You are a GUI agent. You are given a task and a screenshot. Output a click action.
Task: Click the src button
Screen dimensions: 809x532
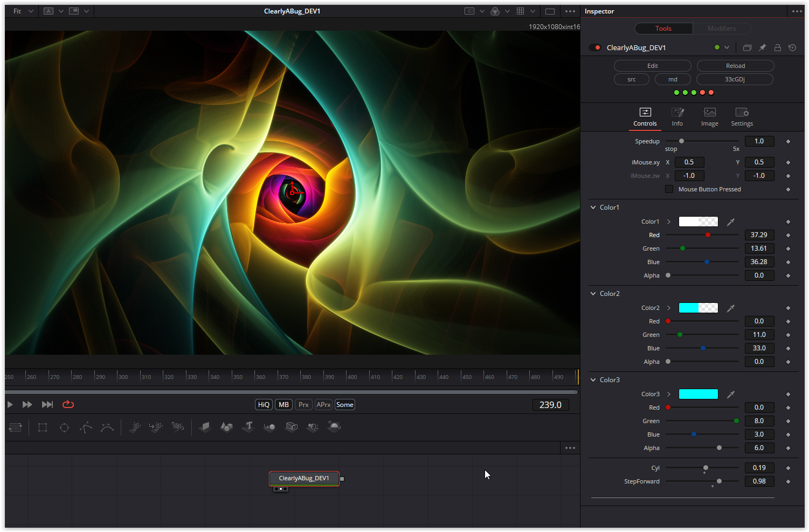(x=632, y=79)
